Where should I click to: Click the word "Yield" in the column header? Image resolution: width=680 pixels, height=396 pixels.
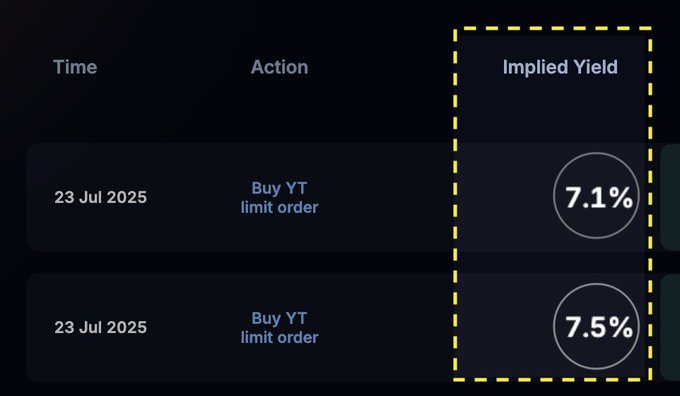595,67
